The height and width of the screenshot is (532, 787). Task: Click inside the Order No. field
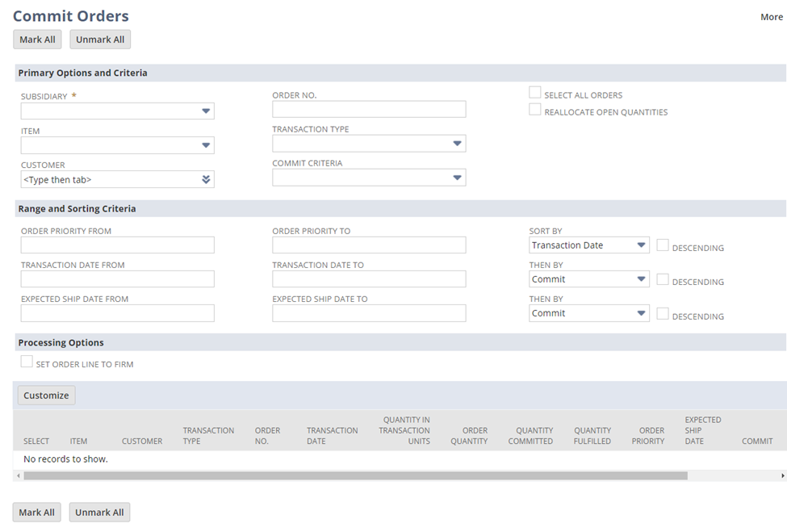368,108
